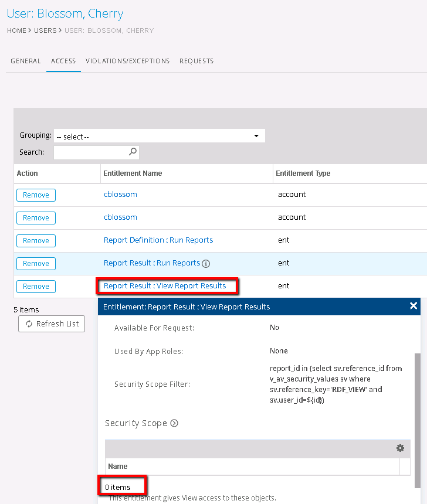
Task: Select the Requests tab
Action: [x=196, y=61]
